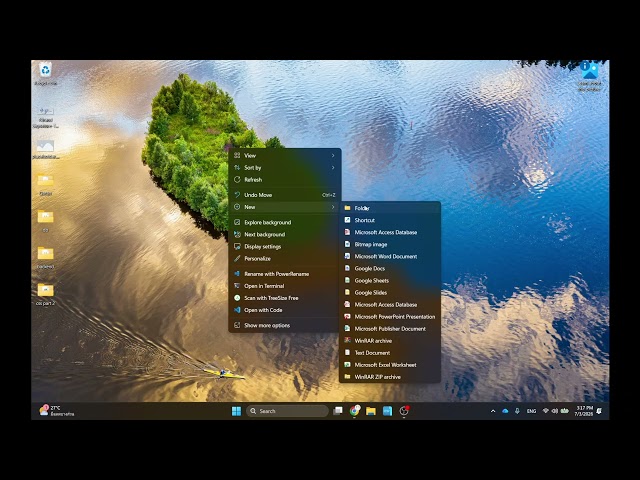Open notifications bell in tray
640x480 pixels.
[x=599, y=411]
